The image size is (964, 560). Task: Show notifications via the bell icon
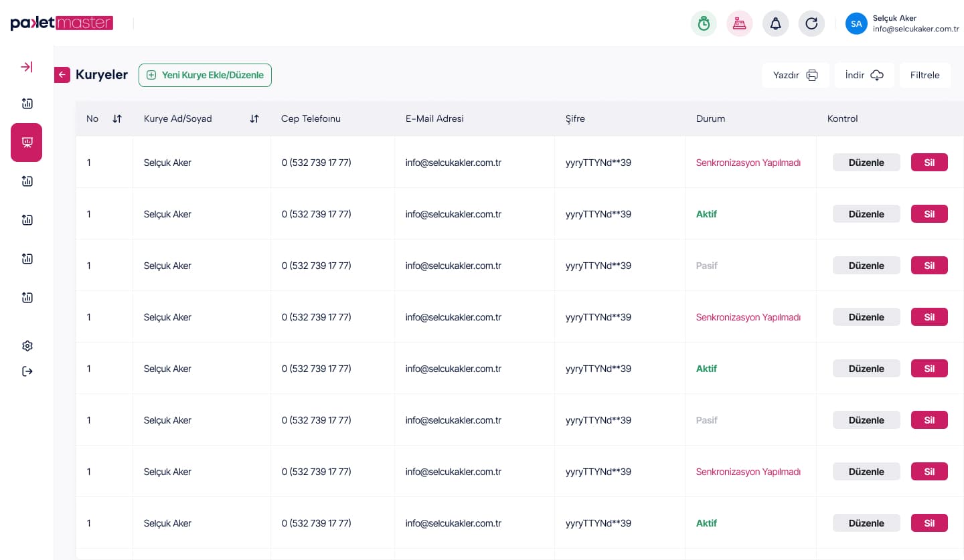click(775, 24)
